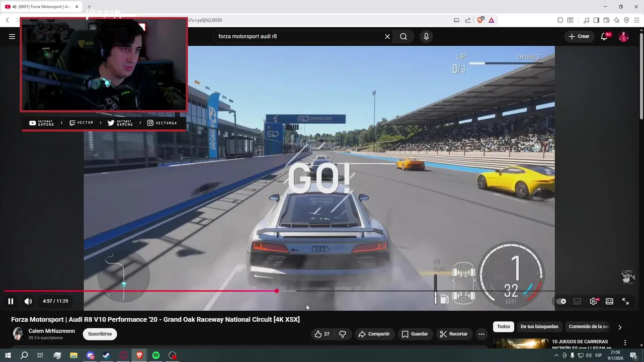Screen dimensions: 644x362
Task: Click the channel avatar thumbnail
Action: tap(18, 334)
